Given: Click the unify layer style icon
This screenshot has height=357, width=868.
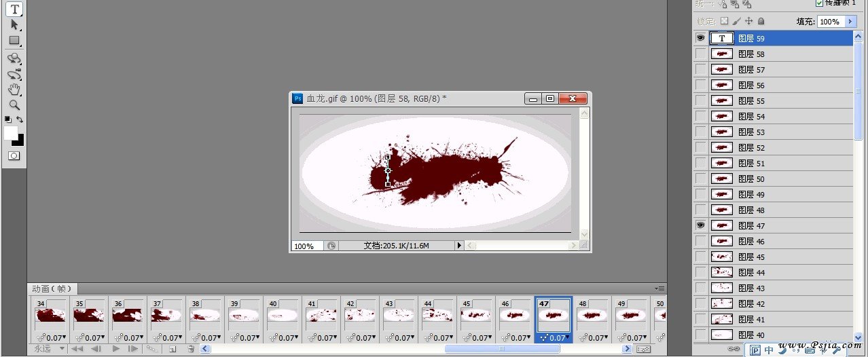Looking at the screenshot, I should coord(748,4).
